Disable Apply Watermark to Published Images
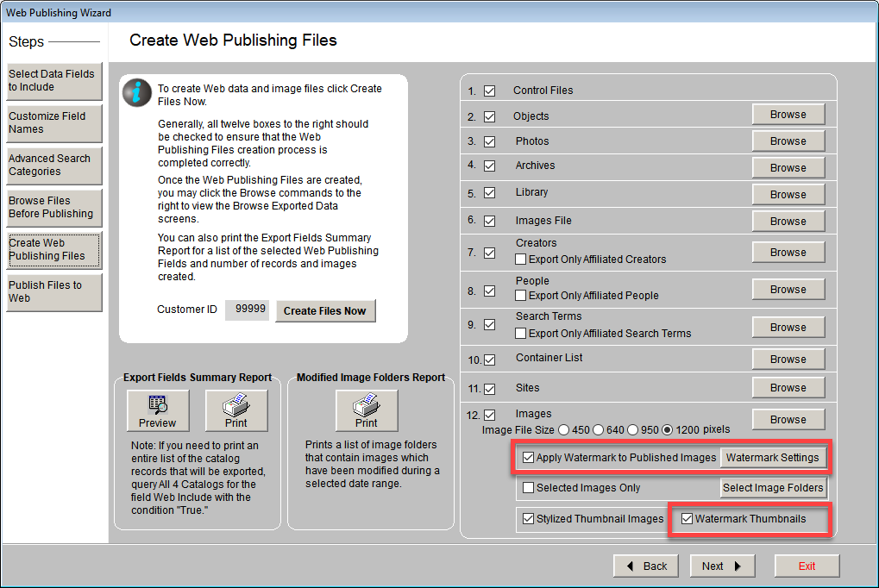This screenshot has width=879, height=588. [x=529, y=458]
